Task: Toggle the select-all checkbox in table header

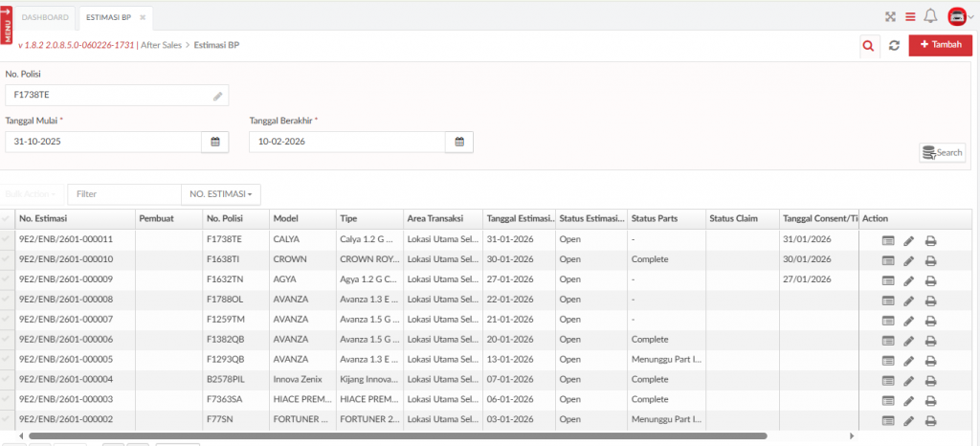Action: pyautogui.click(x=8, y=219)
